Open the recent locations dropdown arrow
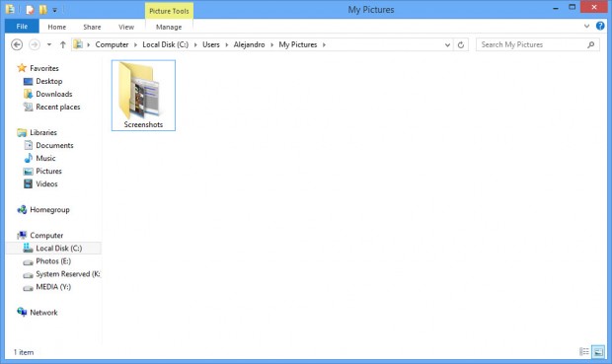This screenshot has width=612, height=364. [x=49, y=44]
